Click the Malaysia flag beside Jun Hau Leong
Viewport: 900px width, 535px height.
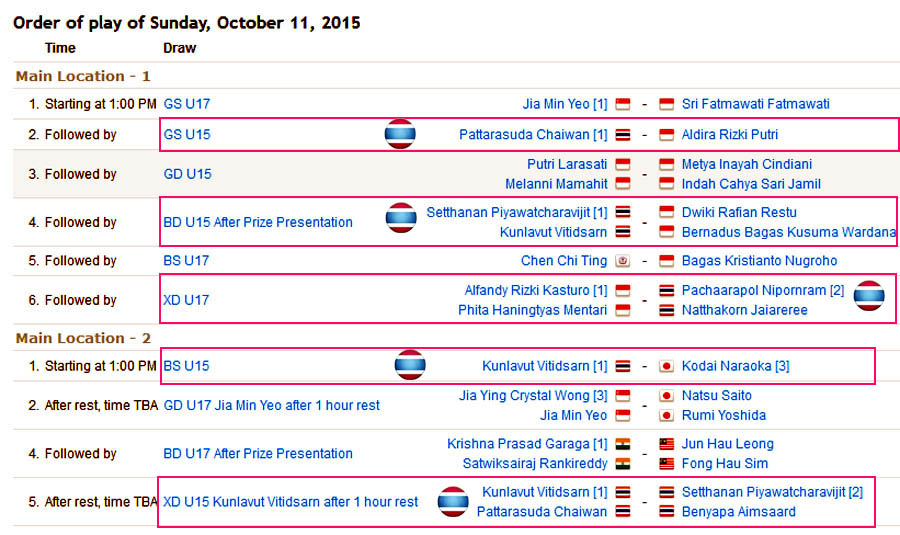coord(666,444)
